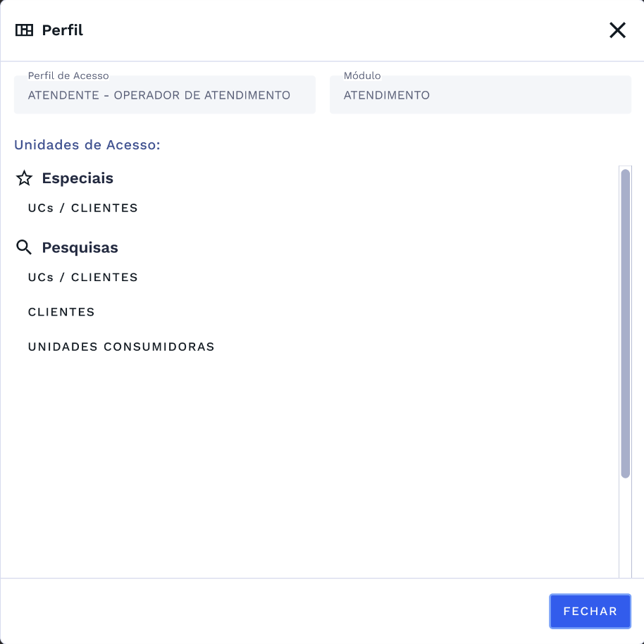The height and width of the screenshot is (644, 644).
Task: Click the table-layout icon before the Perfil title
Action: [x=24, y=30]
